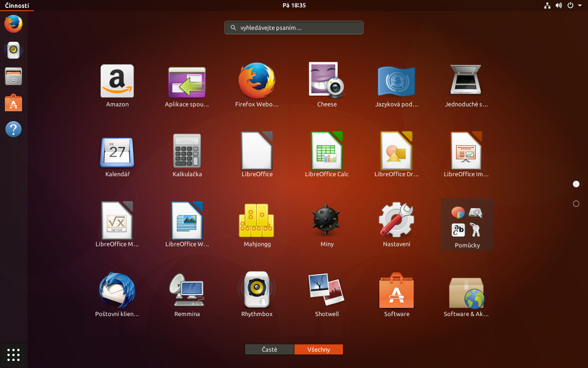Open the volume indicator in top bar
Image resolution: width=588 pixels, height=368 pixels.
[x=559, y=5]
